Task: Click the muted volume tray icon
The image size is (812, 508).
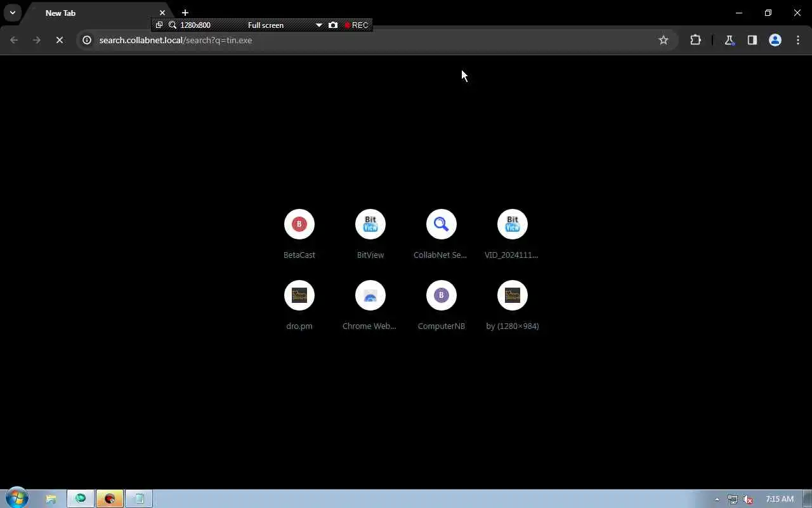Action: [x=749, y=499]
